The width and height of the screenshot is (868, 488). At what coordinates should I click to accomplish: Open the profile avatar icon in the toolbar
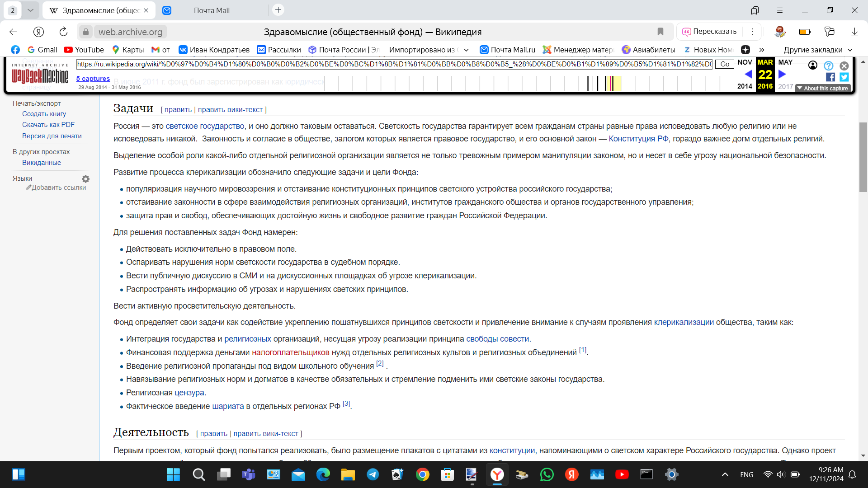[x=780, y=32]
